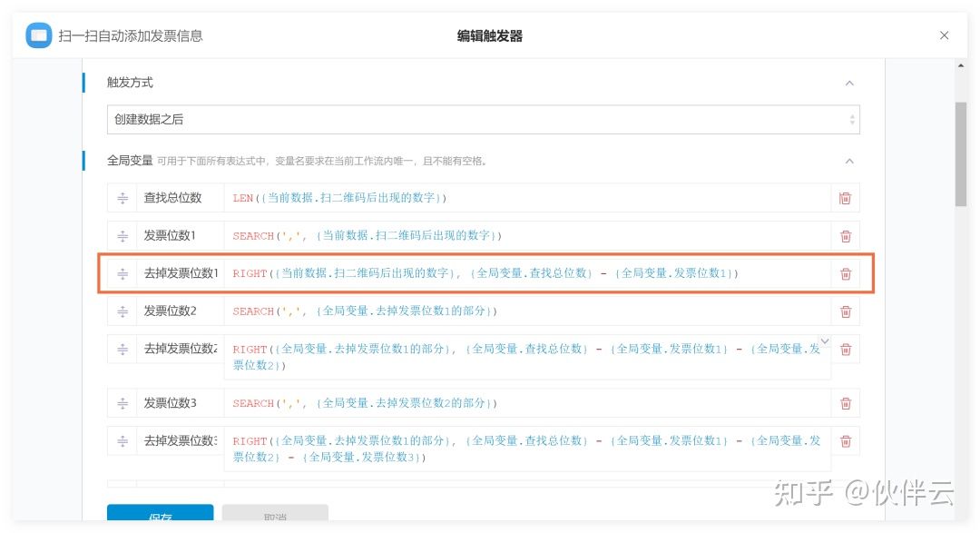This screenshot has height=533, width=980.
Task: Collapse the 全局变量 section
Action: point(849,161)
